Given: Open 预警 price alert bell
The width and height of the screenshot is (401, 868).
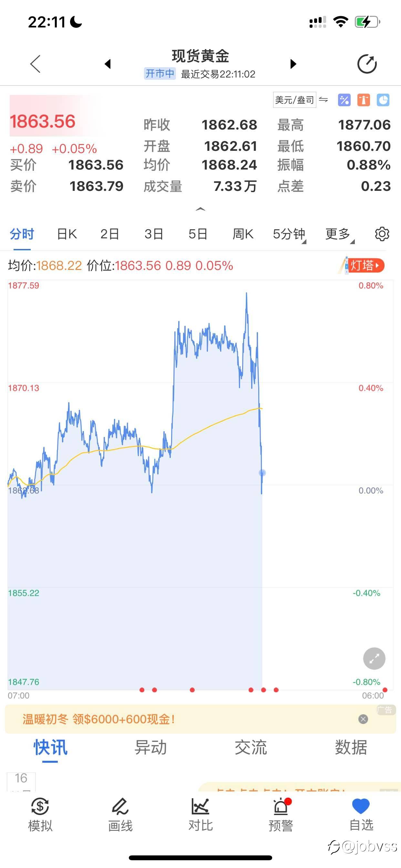Looking at the screenshot, I should tap(281, 815).
